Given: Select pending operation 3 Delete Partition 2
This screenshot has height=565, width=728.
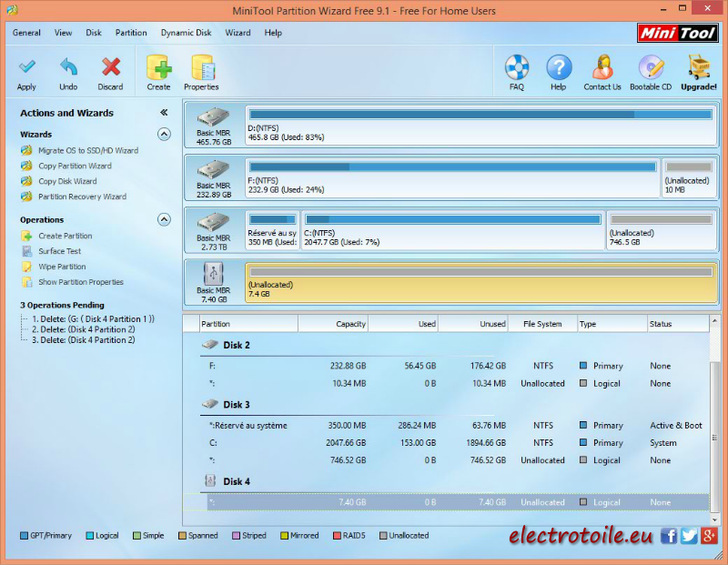Looking at the screenshot, I should click(x=83, y=340).
